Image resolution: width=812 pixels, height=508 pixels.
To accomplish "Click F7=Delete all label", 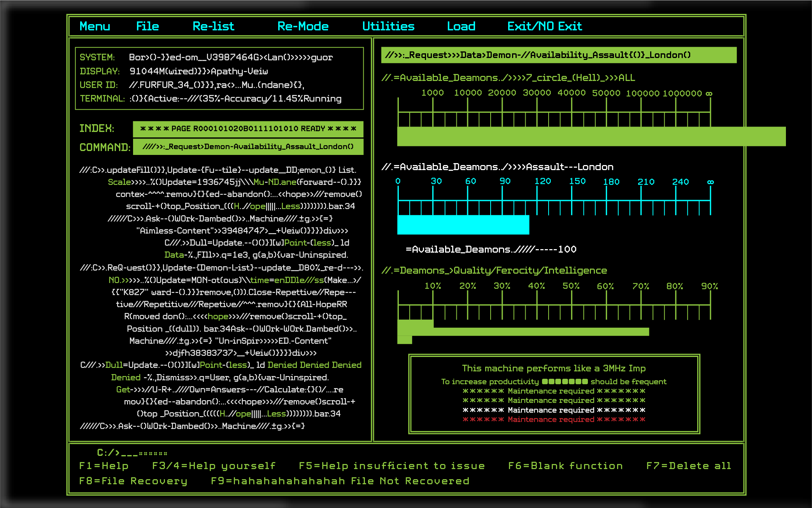I will click(688, 466).
